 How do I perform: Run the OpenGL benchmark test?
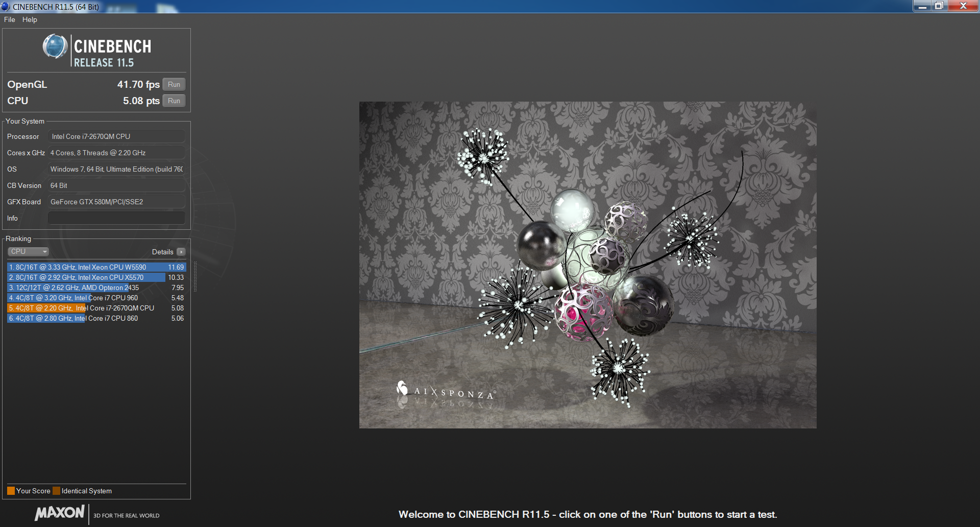tap(174, 84)
